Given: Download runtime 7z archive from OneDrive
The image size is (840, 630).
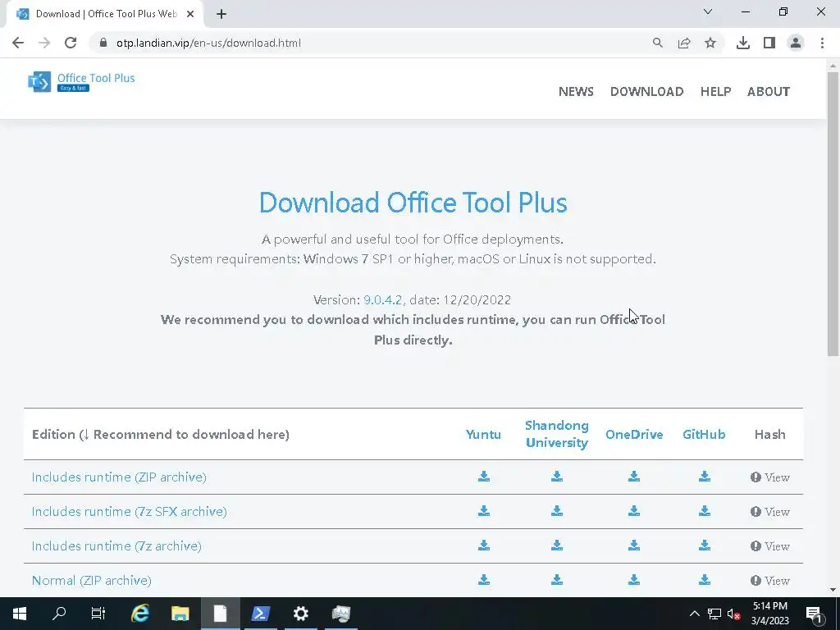Looking at the screenshot, I should click(634, 546).
